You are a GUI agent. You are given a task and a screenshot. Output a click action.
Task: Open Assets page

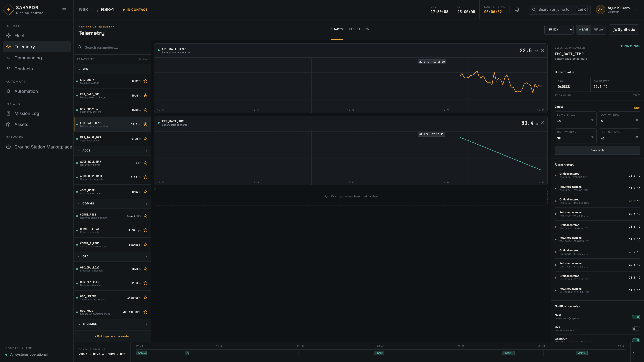tap(37, 124)
